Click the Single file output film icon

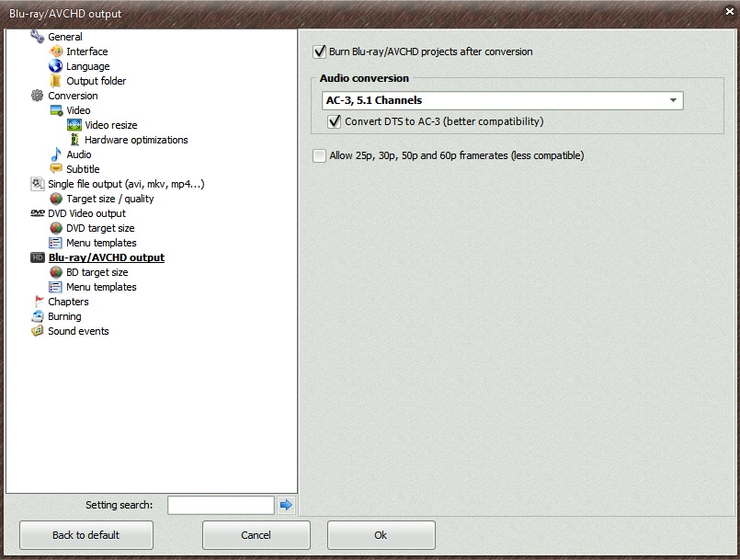pos(38,184)
